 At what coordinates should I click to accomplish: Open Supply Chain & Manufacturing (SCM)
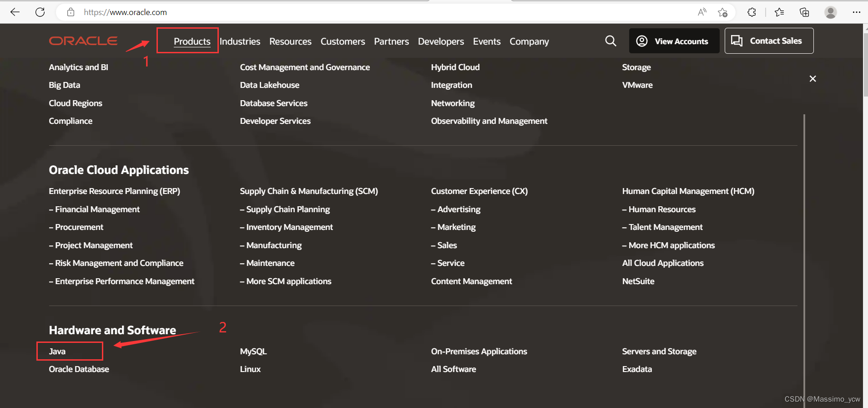point(309,191)
